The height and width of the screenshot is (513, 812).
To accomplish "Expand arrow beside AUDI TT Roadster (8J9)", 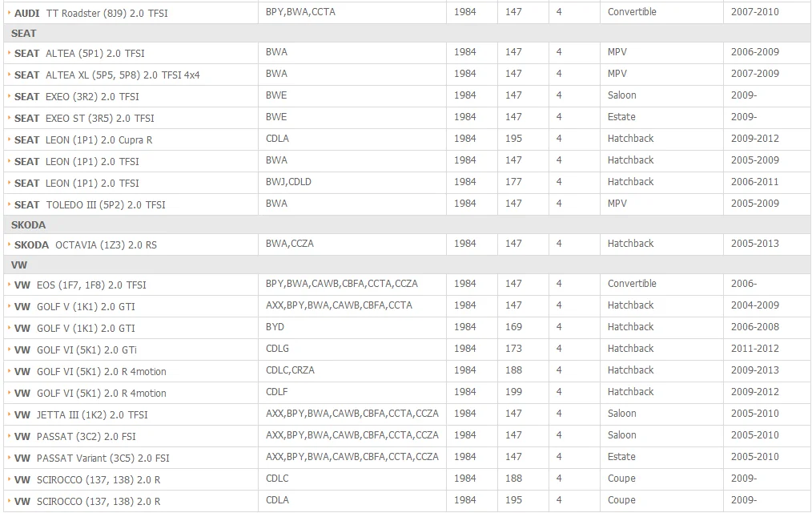I will pyautogui.click(x=10, y=13).
